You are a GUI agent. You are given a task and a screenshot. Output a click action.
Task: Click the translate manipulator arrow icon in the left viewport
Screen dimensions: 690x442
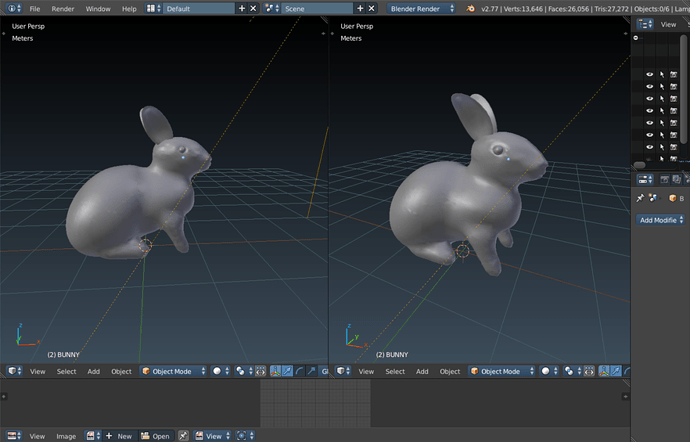287,371
